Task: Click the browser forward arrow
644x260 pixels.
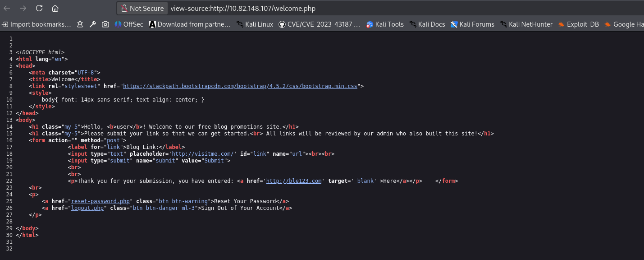Action: point(23,8)
